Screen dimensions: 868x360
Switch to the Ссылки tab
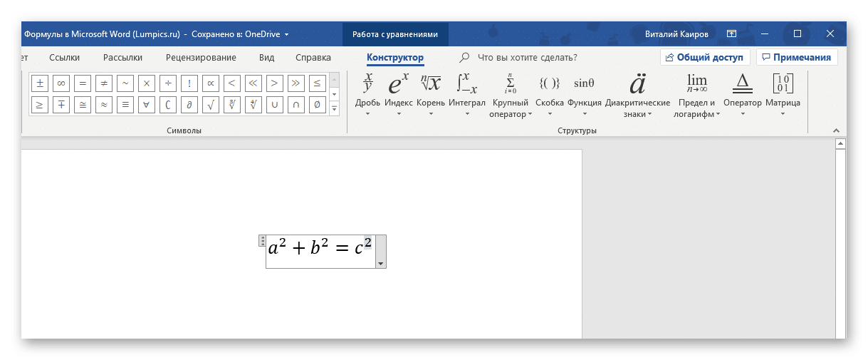65,58
